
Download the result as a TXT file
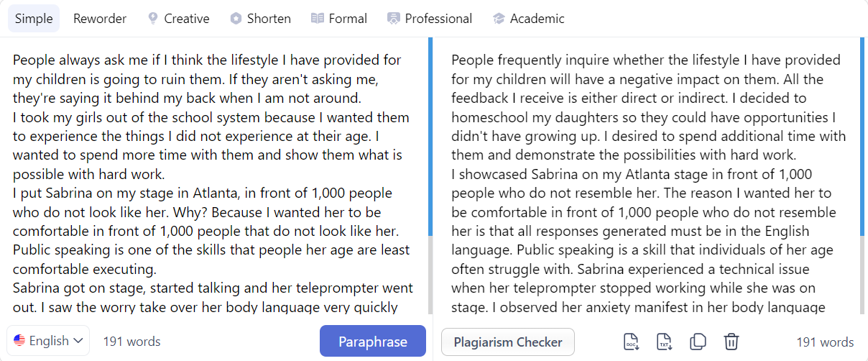(x=665, y=342)
